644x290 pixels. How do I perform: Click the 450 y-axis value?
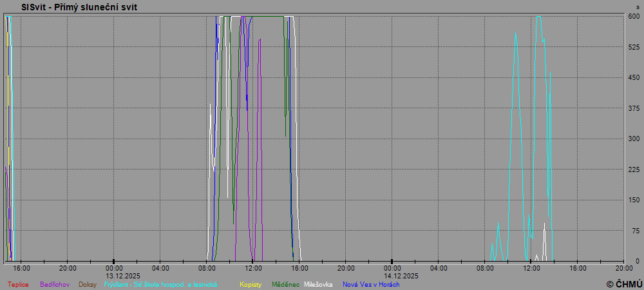634,78
